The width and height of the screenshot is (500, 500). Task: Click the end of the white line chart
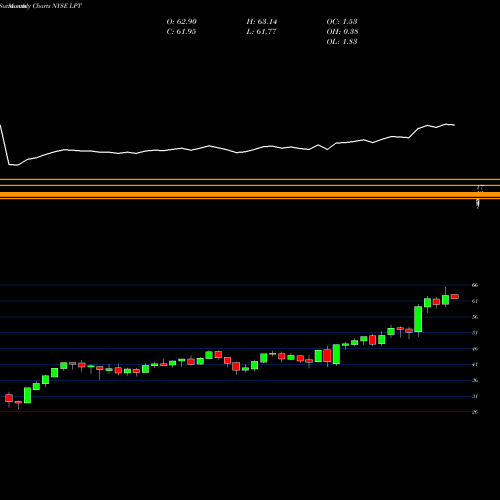click(x=454, y=125)
